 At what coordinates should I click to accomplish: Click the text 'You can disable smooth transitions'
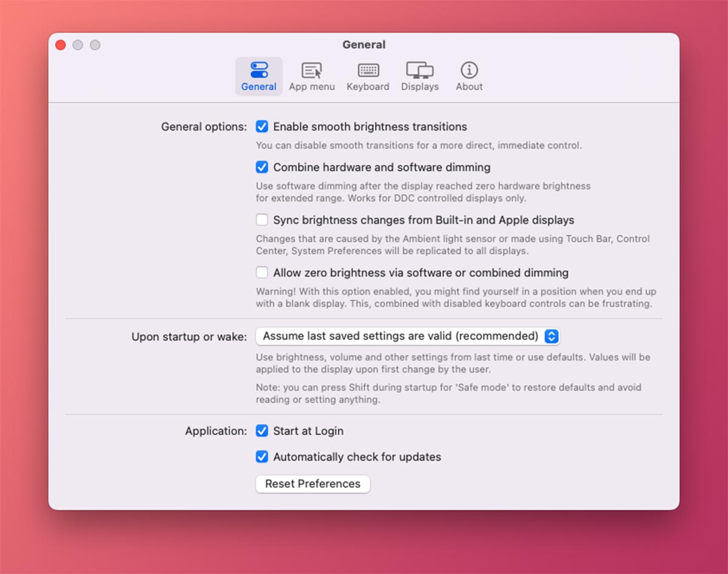coord(419,146)
